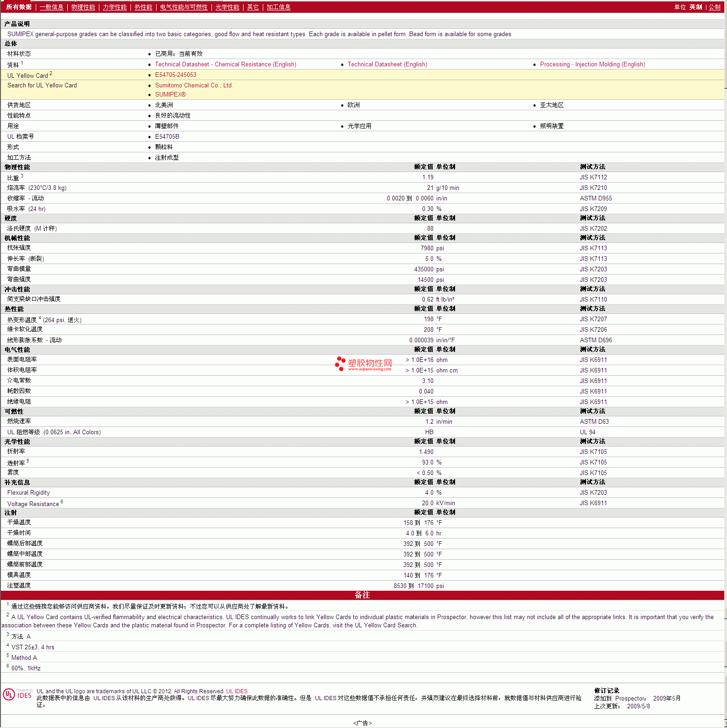
Task: Click the 亚太地区 availability entry
Action: [552, 105]
